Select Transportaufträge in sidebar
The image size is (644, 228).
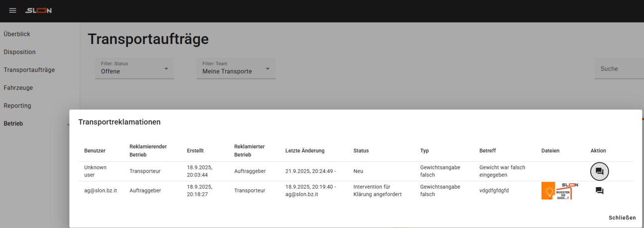[x=29, y=70]
